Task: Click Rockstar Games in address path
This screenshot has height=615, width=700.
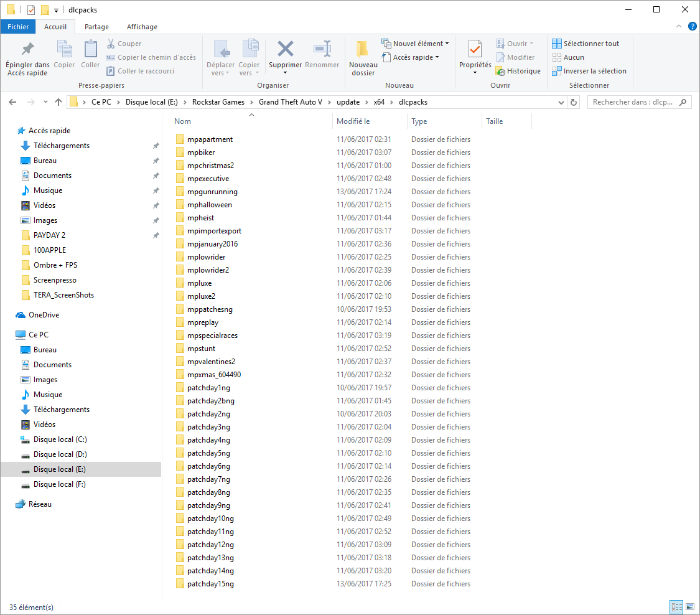Action: click(218, 102)
